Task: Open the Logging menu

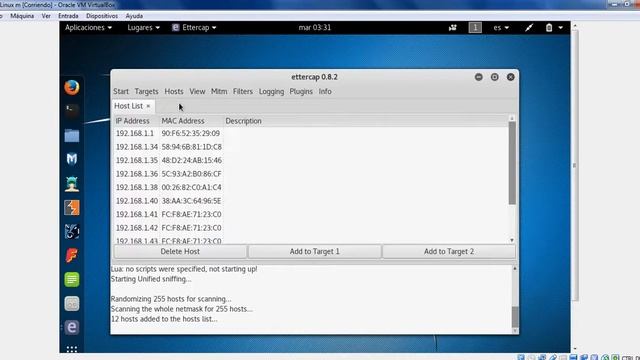Action: click(x=271, y=91)
